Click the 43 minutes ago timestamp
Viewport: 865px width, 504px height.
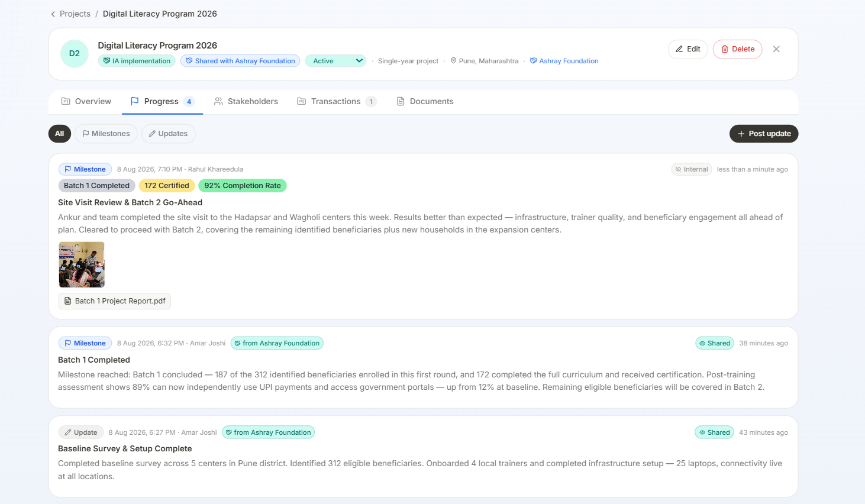point(763,432)
